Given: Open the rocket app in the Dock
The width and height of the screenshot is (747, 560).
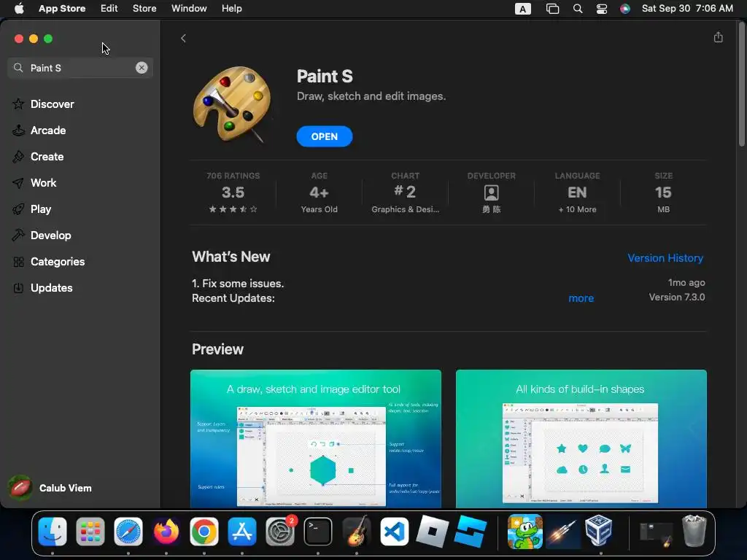Looking at the screenshot, I should [x=562, y=532].
